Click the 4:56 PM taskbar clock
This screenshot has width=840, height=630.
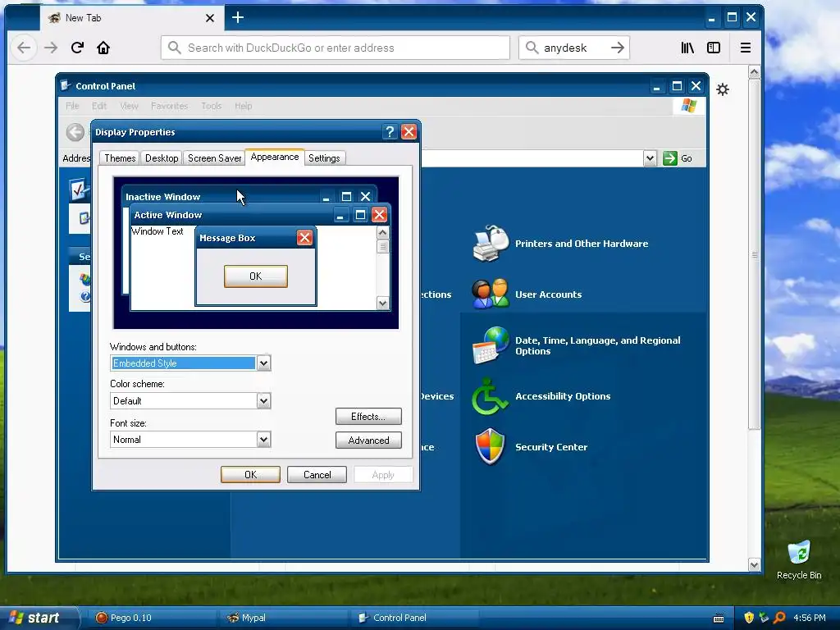810,618
